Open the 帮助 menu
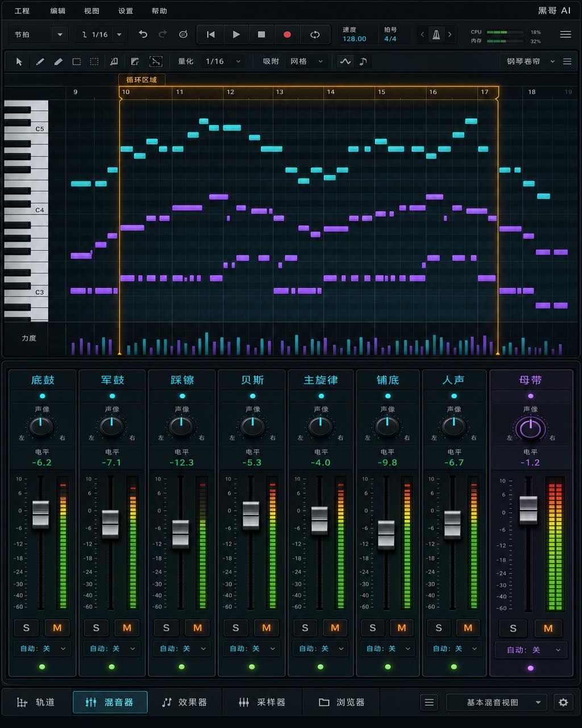Screen dimensions: 582x728 click(x=160, y=11)
